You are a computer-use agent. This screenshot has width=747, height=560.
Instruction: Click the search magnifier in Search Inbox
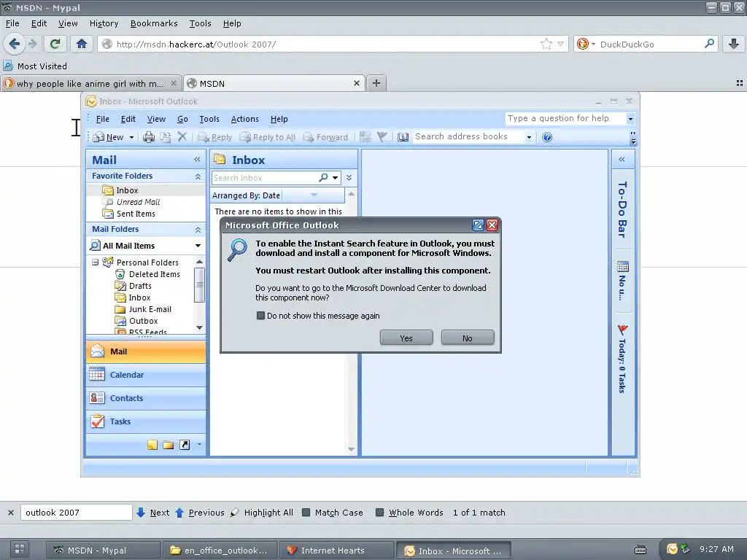[x=323, y=178]
